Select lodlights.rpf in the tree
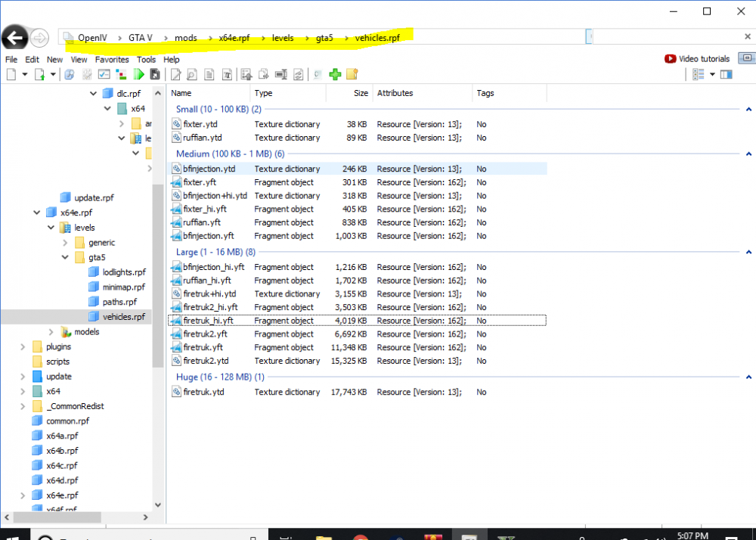756x540 pixels. [x=124, y=272]
